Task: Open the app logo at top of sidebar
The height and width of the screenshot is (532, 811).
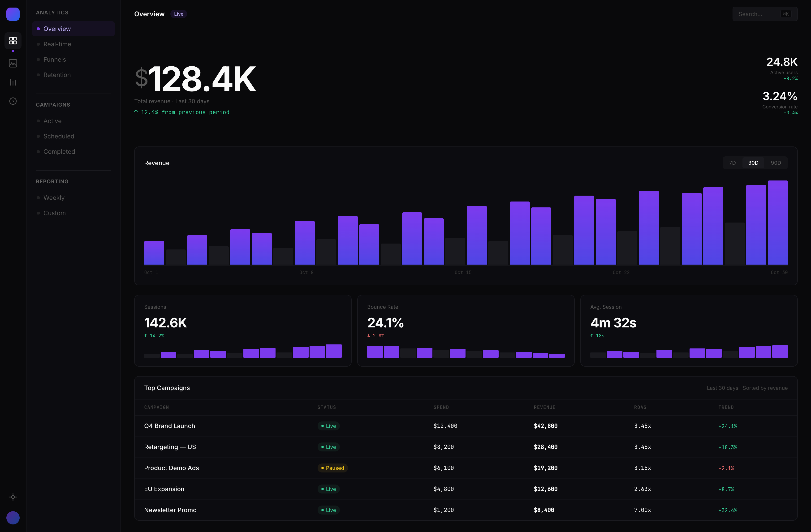Action: pos(13,14)
